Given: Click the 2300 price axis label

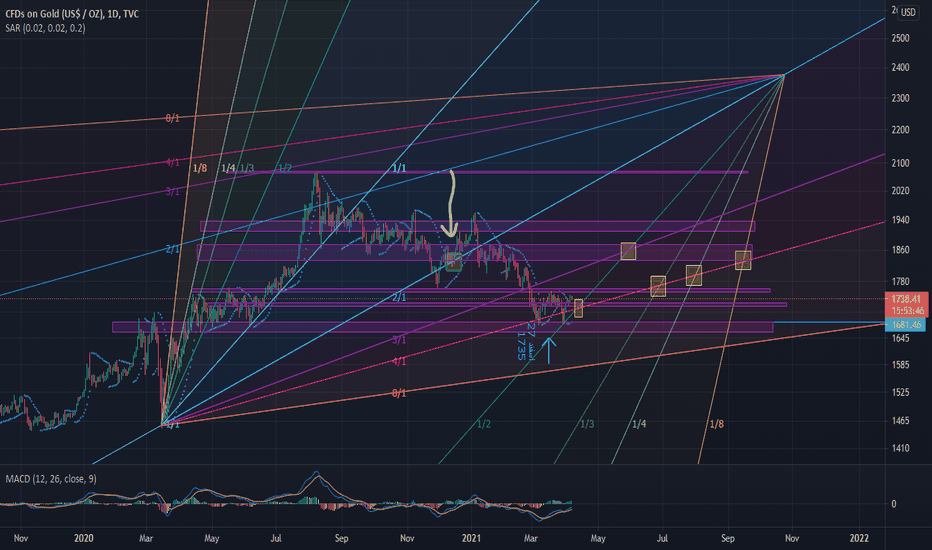Looking at the screenshot, I should (900, 98).
